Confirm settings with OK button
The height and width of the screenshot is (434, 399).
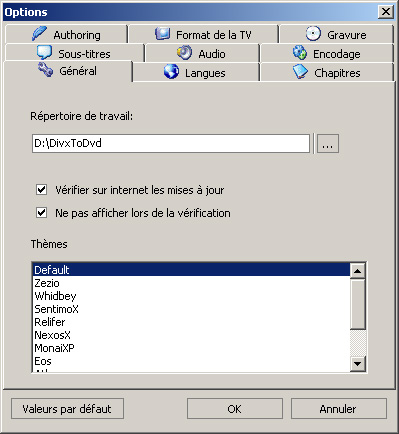[234, 409]
